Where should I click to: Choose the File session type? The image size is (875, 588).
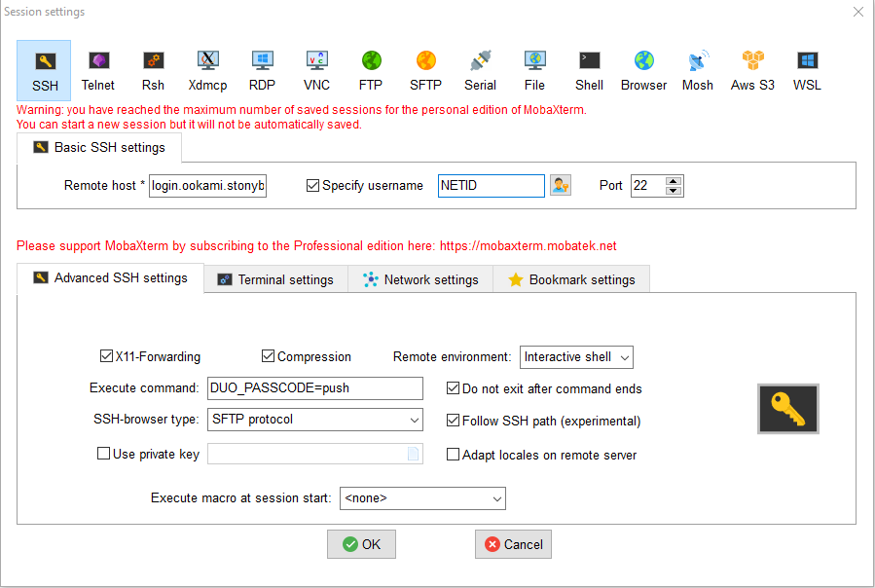pyautogui.click(x=534, y=70)
